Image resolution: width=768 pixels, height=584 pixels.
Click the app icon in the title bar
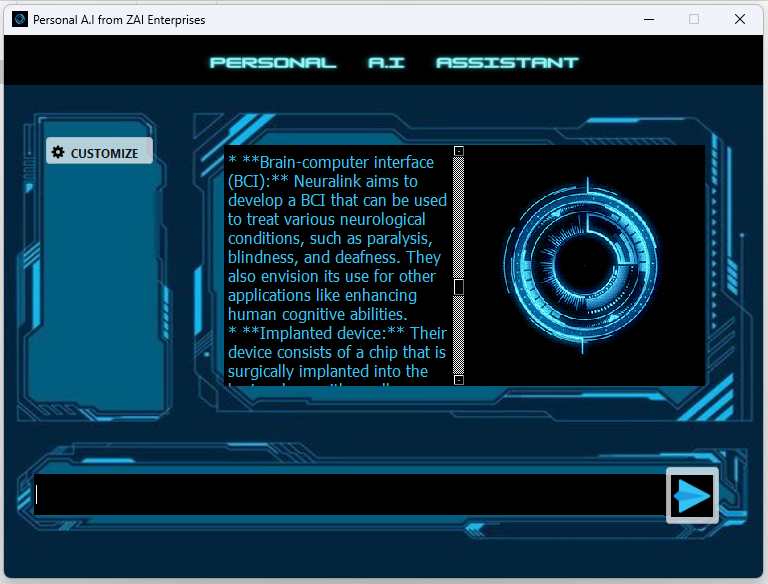point(20,20)
